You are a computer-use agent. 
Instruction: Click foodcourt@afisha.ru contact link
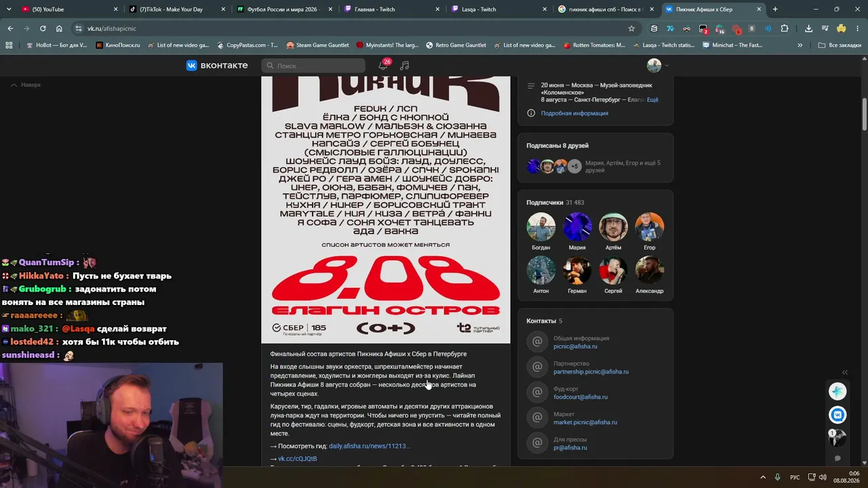pyautogui.click(x=580, y=397)
